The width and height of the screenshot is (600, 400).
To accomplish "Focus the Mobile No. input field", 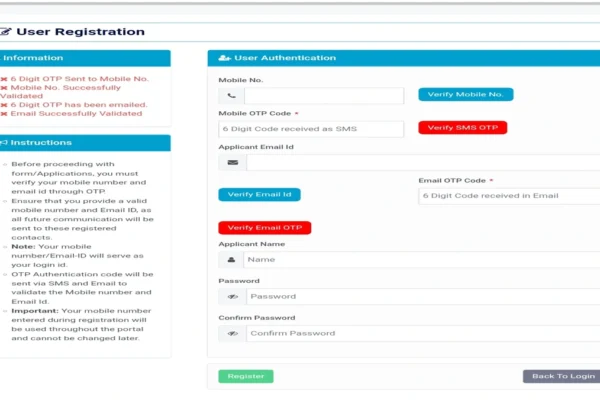I will [325, 96].
